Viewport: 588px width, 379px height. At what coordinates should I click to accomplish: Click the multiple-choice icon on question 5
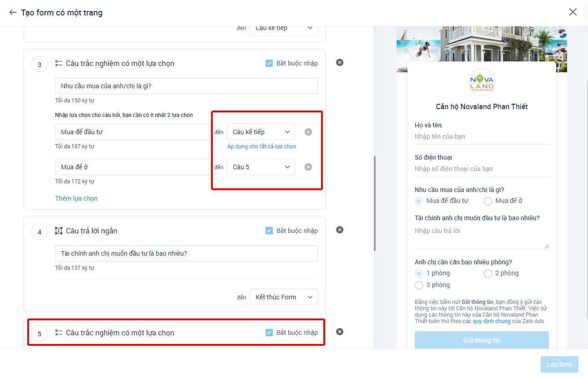58,333
